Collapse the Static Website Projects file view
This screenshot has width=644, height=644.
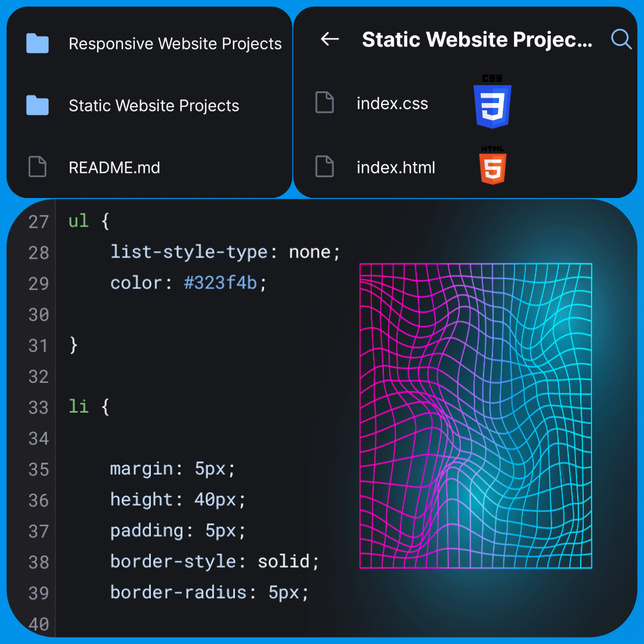tap(330, 39)
